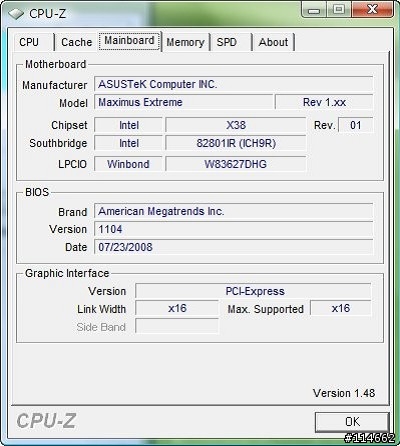Select the Maximus Extreme model value
This screenshot has height=446, width=400.
point(184,102)
